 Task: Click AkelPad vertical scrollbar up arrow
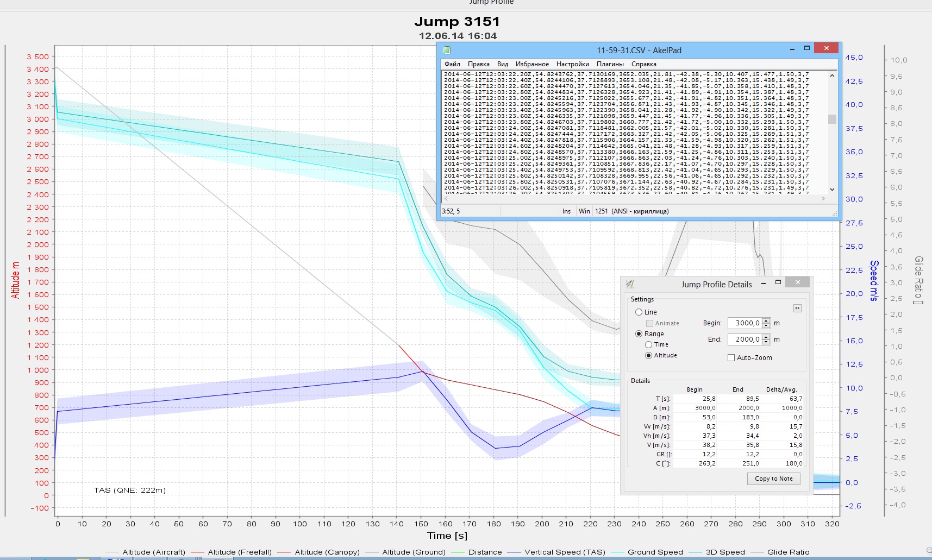tap(832, 75)
